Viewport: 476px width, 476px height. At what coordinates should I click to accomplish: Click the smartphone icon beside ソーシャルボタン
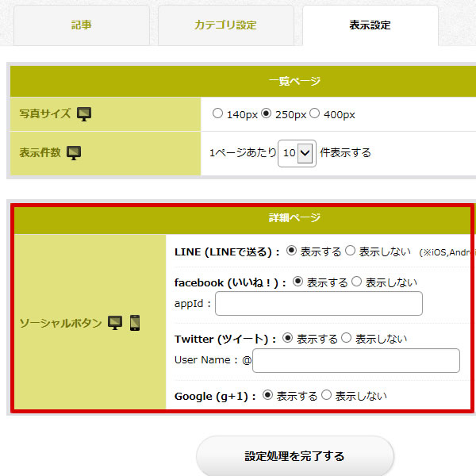[x=135, y=323]
